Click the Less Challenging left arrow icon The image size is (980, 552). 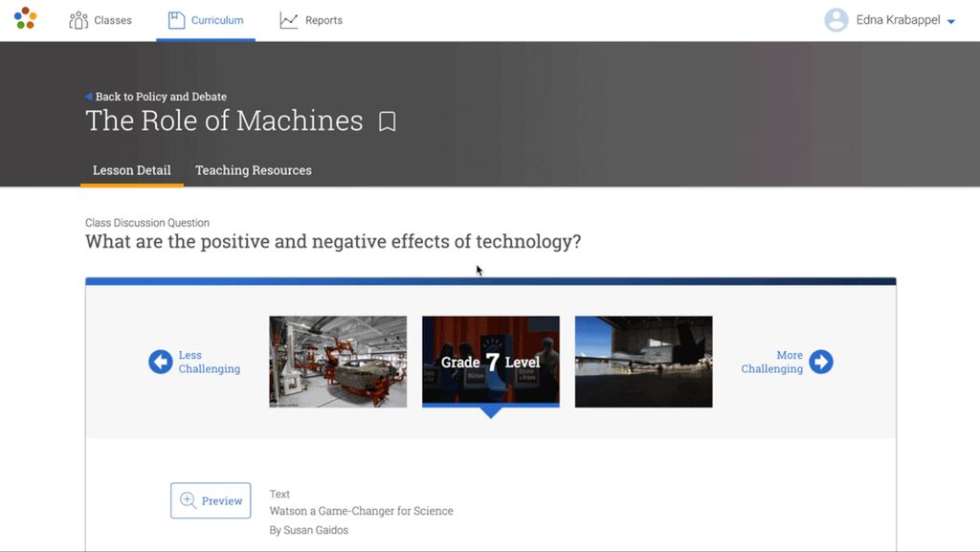click(160, 362)
